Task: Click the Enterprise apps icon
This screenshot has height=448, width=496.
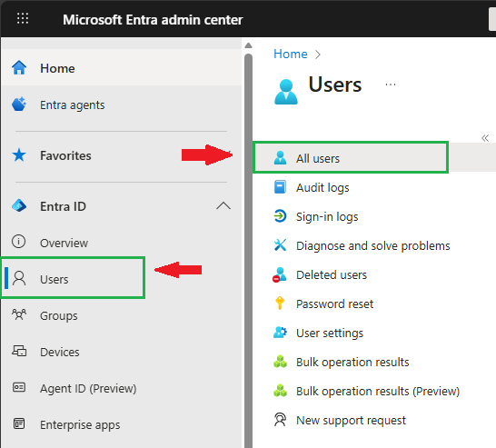Action: [19, 423]
